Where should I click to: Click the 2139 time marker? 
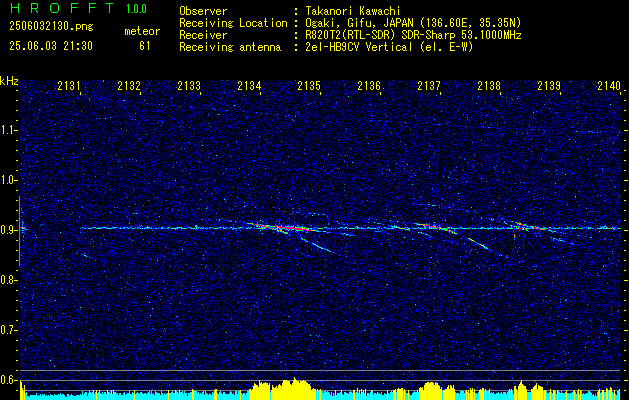(x=549, y=86)
